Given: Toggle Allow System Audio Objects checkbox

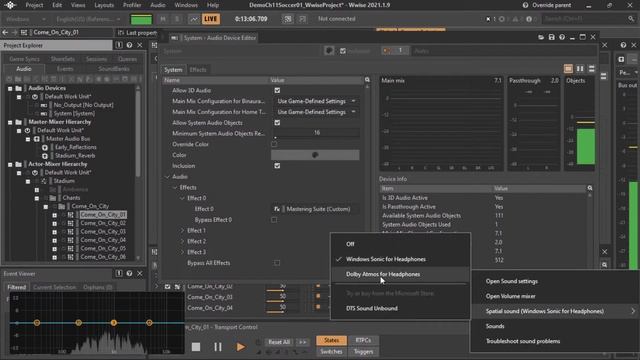Looking at the screenshot, I should [x=277, y=122].
